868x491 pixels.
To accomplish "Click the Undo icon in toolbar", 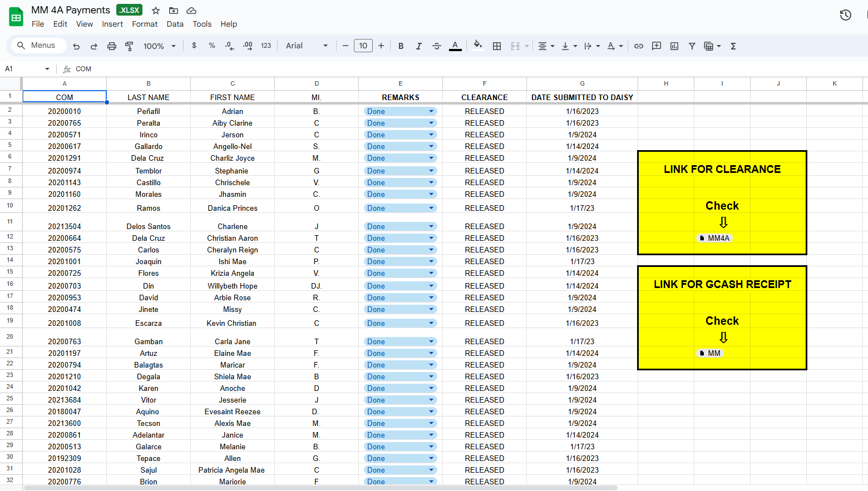I will [76, 46].
